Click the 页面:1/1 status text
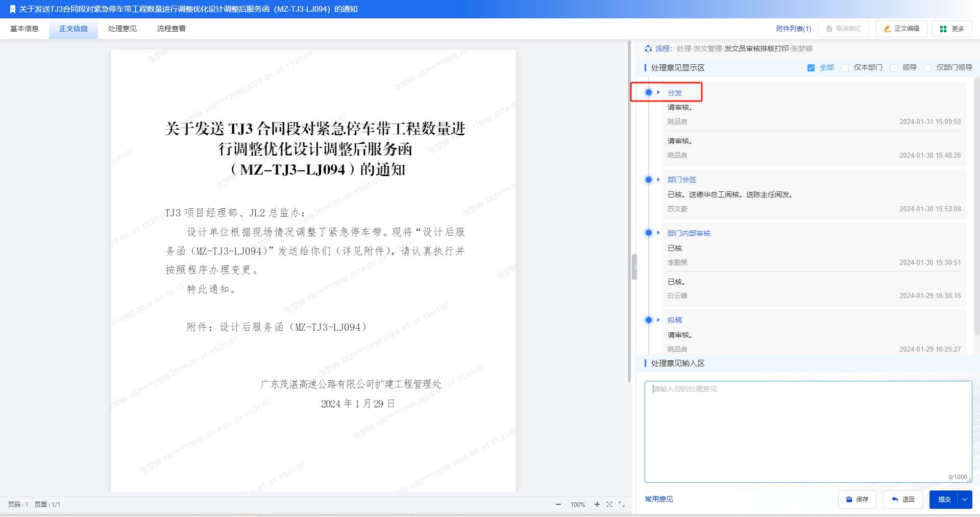980x517 pixels. point(47,505)
